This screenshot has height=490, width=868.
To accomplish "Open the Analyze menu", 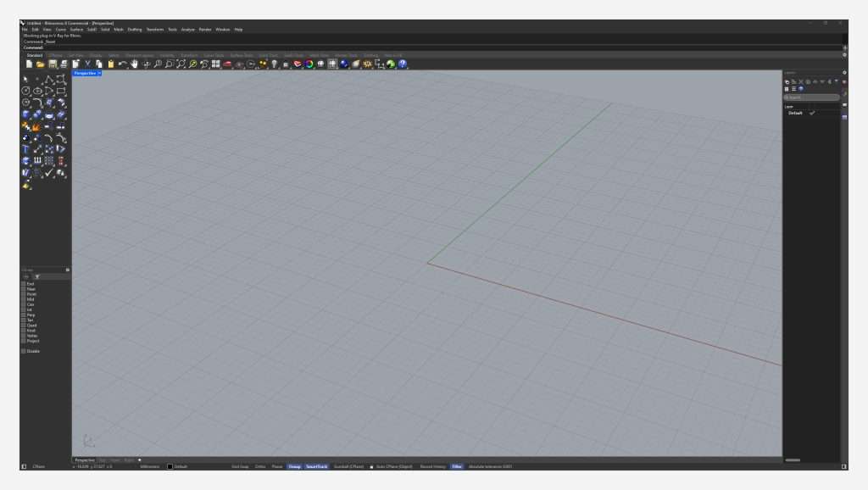I will pos(187,30).
